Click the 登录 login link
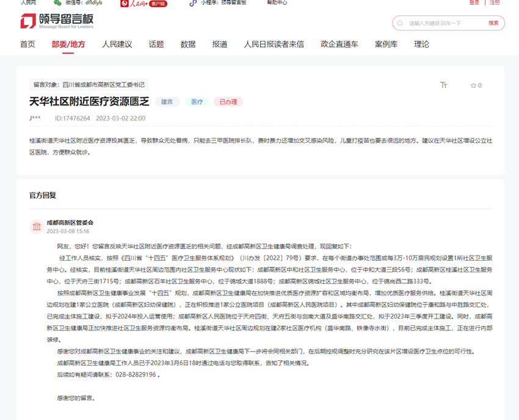The width and height of the screenshot is (519, 420). coord(474,3)
